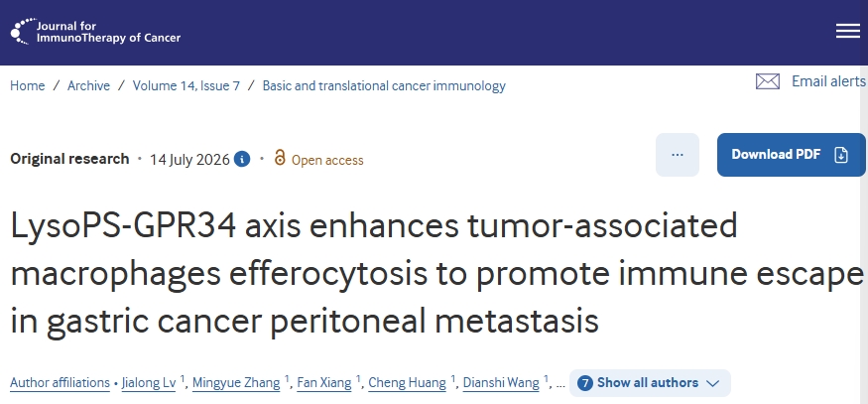This screenshot has height=404, width=868.
Task: Download PDF of the article
Action: pyautogui.click(x=791, y=155)
